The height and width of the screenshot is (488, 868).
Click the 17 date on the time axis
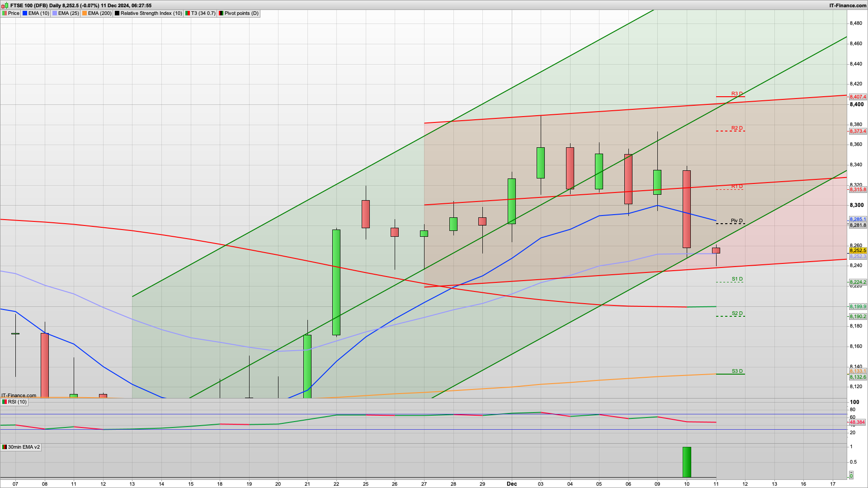click(x=833, y=484)
